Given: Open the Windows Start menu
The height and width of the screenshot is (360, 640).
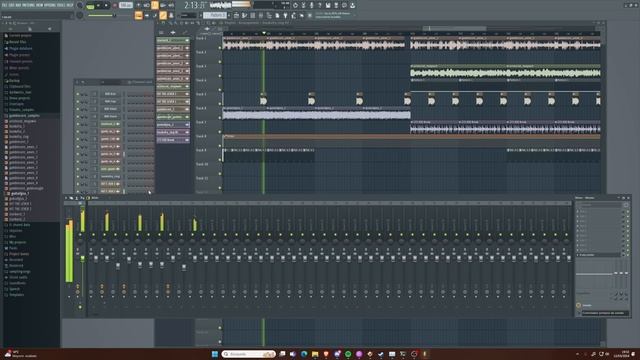Looking at the screenshot, I should (215, 354).
